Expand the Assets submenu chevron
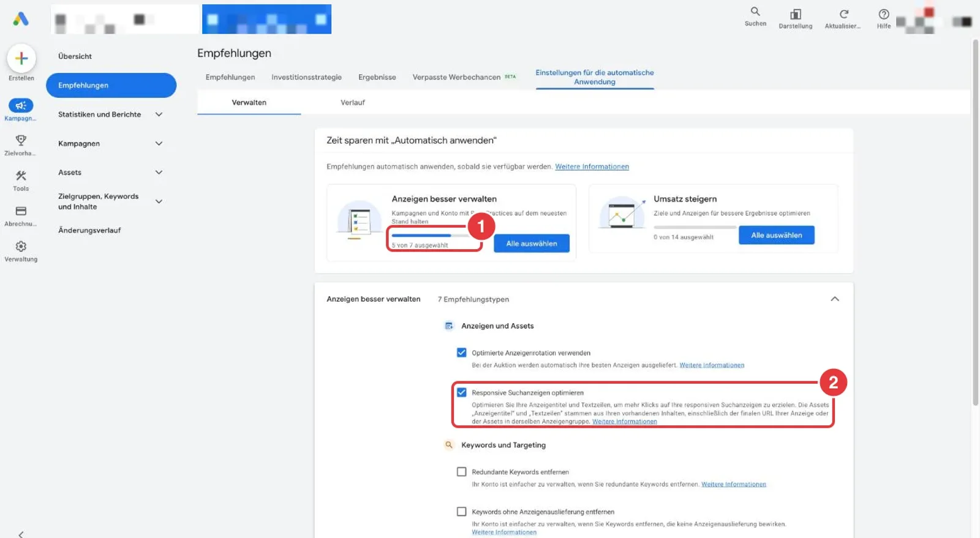 pos(159,173)
